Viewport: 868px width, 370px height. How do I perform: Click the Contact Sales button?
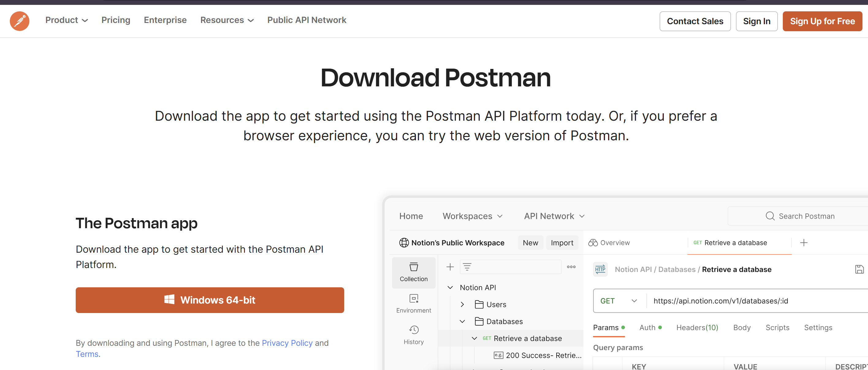pyautogui.click(x=695, y=21)
